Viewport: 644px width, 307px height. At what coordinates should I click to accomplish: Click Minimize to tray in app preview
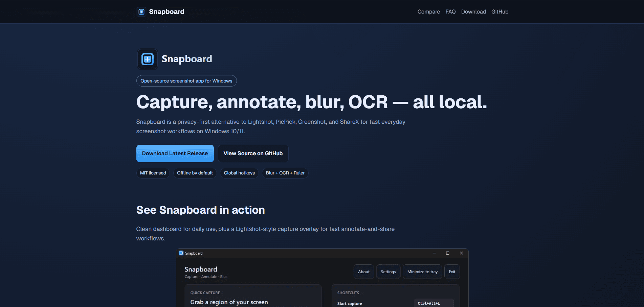click(422, 272)
